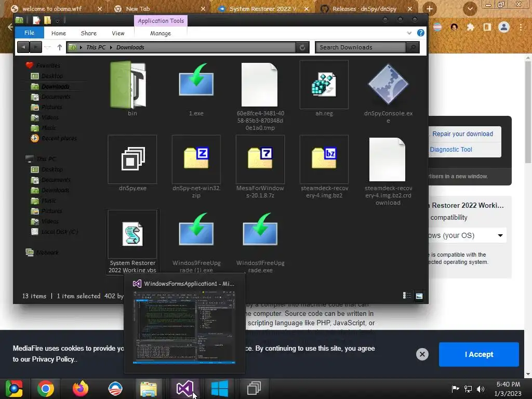Click the volume speaker tray icon
Image resolution: width=532 pixels, height=399 pixels.
point(481,389)
